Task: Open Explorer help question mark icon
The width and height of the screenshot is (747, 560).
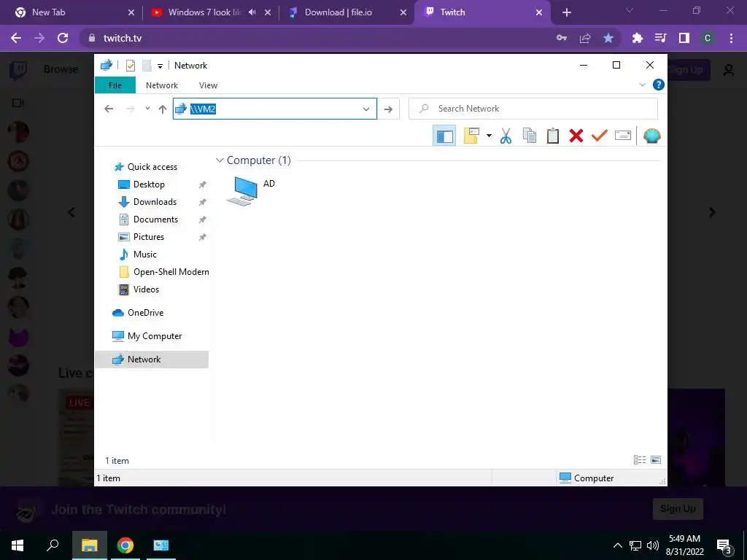Action: 659,85
